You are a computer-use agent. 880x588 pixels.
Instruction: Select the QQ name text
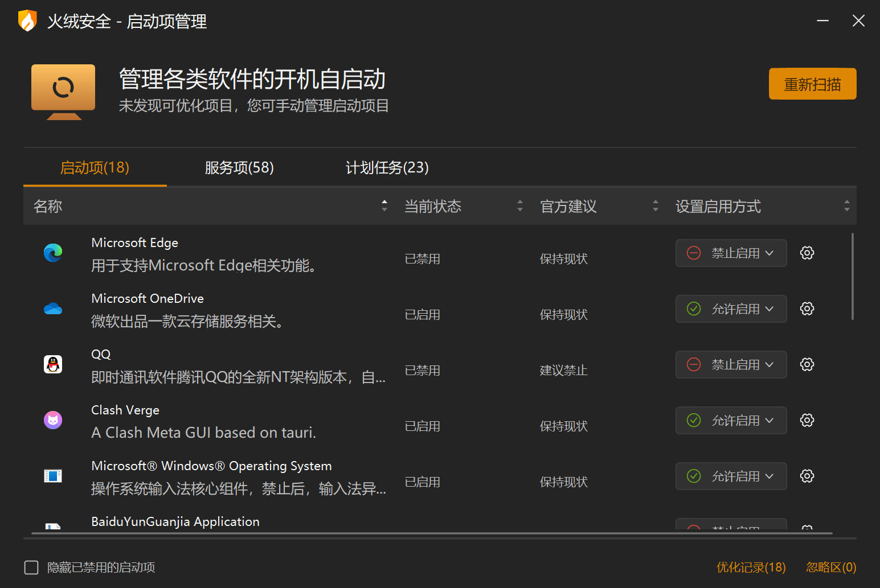point(101,354)
